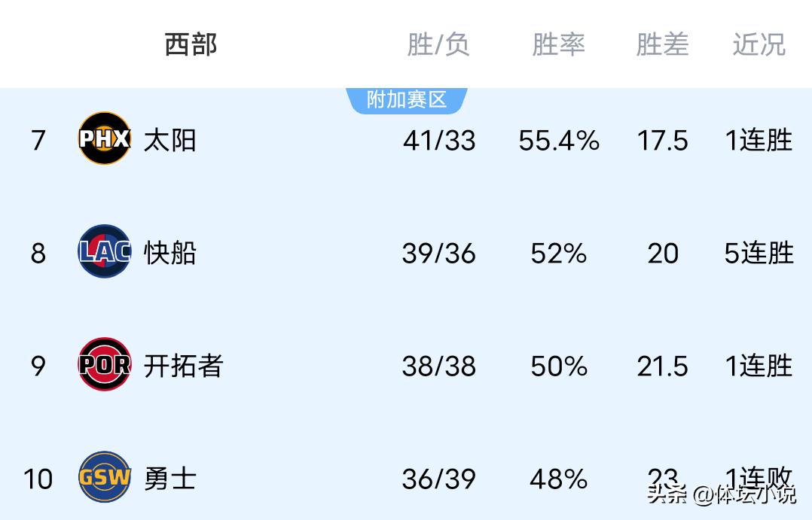Screen dimensions: 812x520
Task: Click the 附加赛区 play-in zone badge
Action: point(407,99)
